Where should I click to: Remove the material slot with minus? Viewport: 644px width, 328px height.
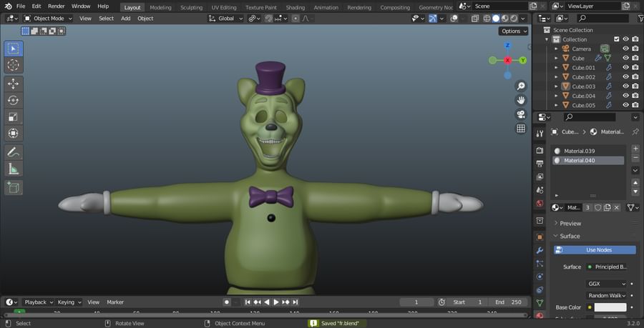635,158
